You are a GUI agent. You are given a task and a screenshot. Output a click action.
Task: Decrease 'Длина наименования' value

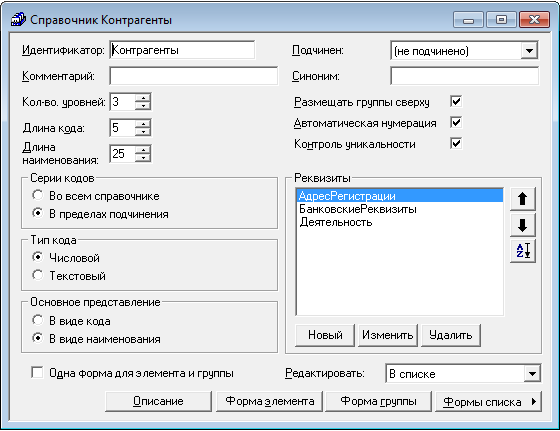coord(143,158)
